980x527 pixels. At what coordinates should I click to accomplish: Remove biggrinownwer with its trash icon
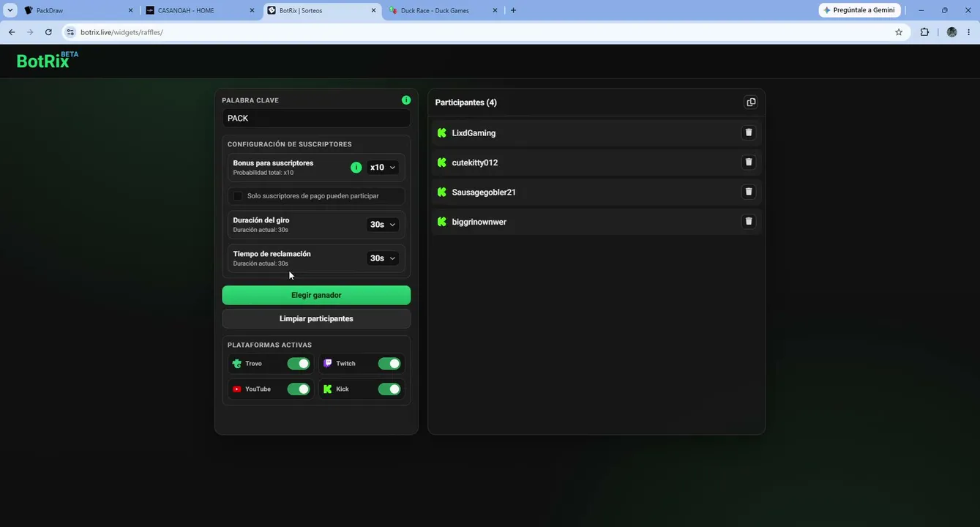[x=748, y=221]
